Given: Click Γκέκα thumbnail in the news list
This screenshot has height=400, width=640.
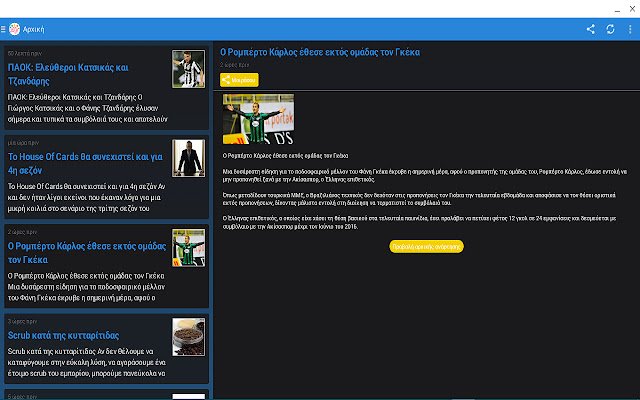Looking at the screenshot, I should (189, 248).
